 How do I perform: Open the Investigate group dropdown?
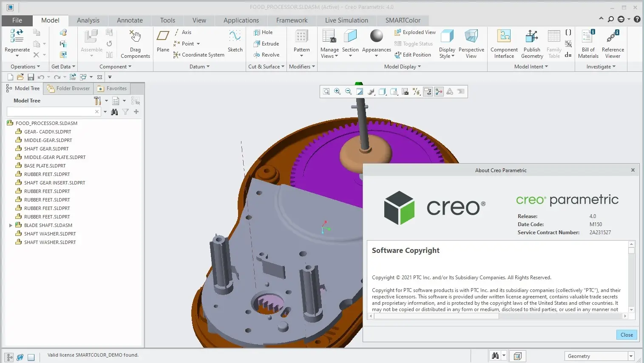(601, 67)
